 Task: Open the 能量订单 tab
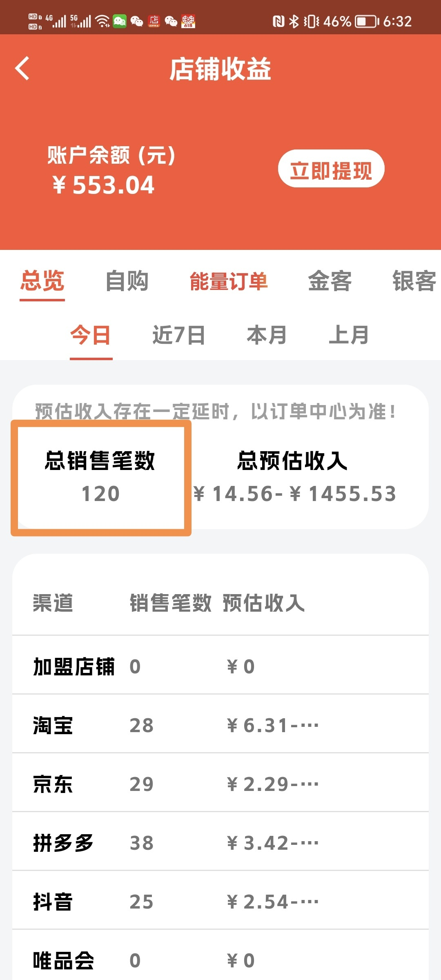229,281
